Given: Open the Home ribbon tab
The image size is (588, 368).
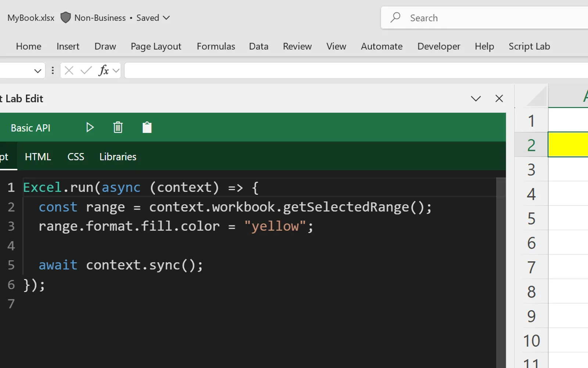Looking at the screenshot, I should 29,46.
